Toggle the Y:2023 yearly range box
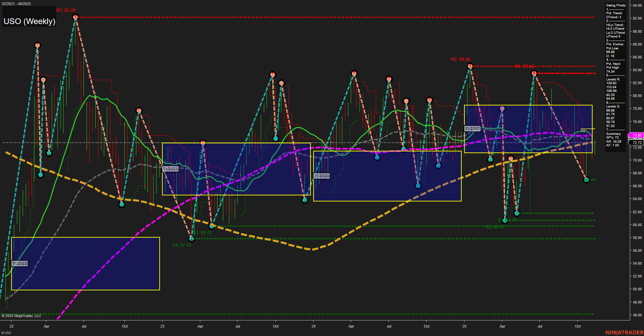Viewport: 644px width, 336px height. point(171,169)
